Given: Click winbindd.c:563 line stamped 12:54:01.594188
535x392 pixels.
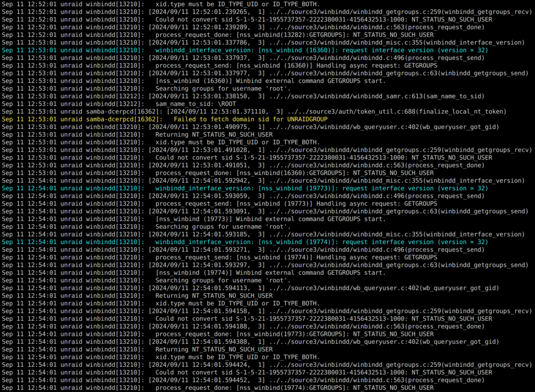Looking at the screenshot, I should click(243, 326).
